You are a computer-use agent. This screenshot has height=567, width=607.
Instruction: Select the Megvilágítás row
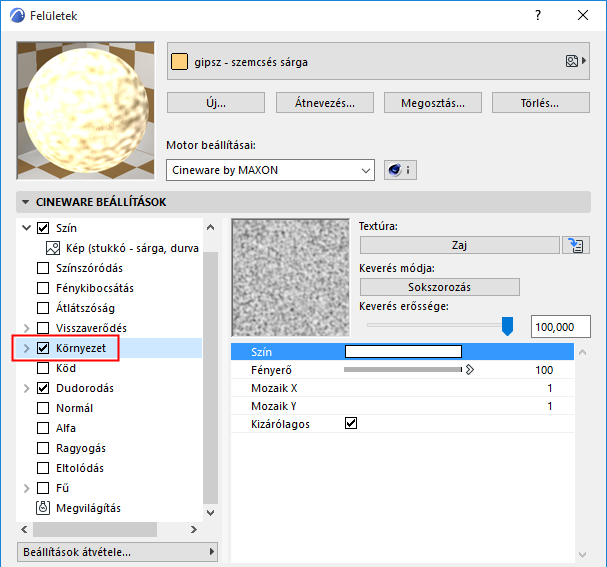[x=79, y=508]
